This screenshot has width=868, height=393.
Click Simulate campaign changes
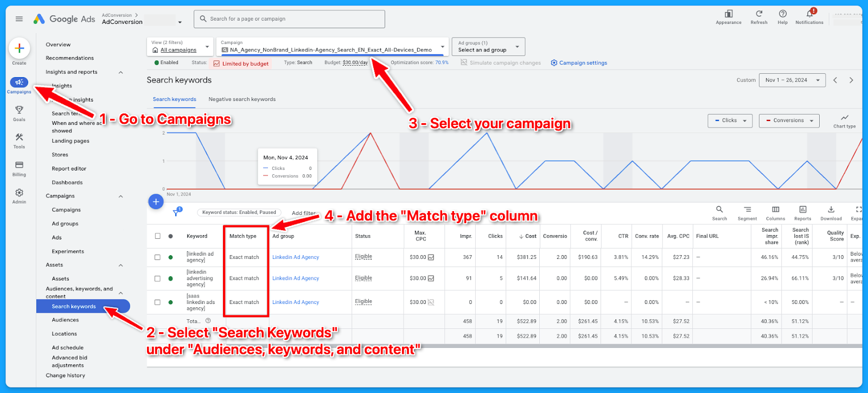[501, 63]
